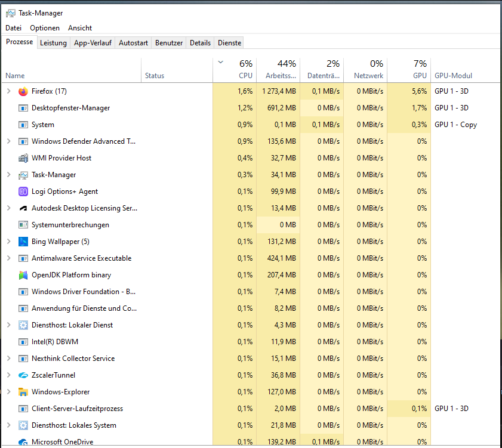Click Firefox GPU value 5,6%

click(x=419, y=91)
